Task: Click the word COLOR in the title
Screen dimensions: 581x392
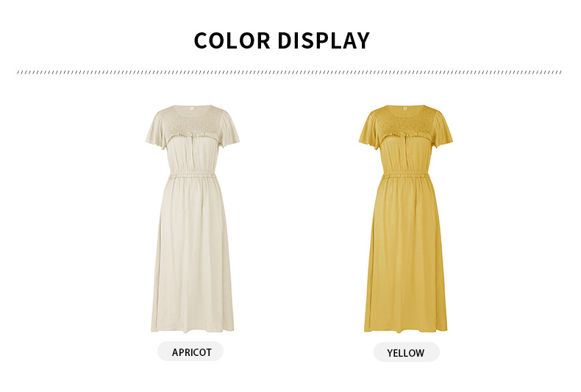Action: tap(232, 40)
